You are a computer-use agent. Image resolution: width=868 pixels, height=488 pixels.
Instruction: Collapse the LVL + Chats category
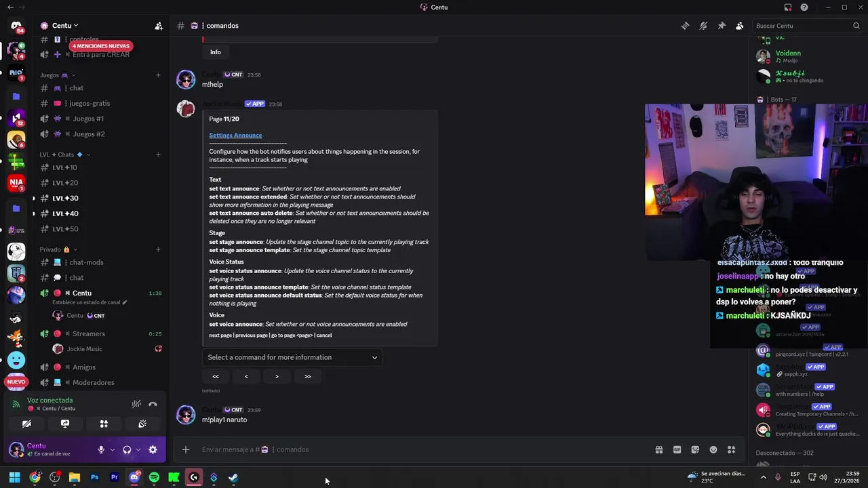64,155
